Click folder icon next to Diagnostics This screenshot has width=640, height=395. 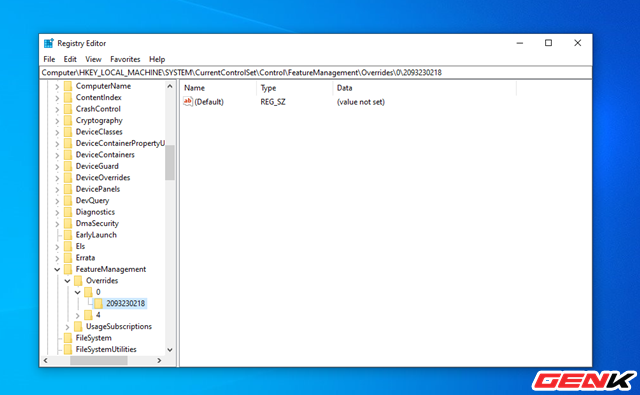pyautogui.click(x=68, y=212)
